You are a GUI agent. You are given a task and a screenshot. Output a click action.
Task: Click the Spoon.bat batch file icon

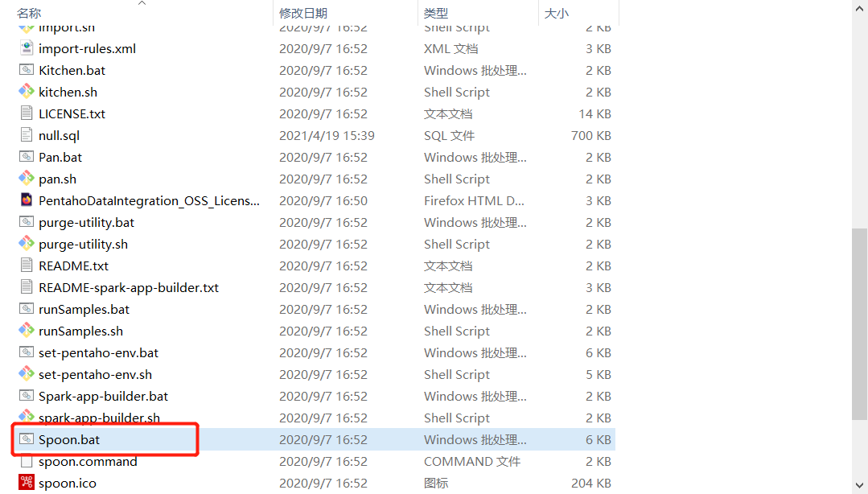tap(26, 439)
